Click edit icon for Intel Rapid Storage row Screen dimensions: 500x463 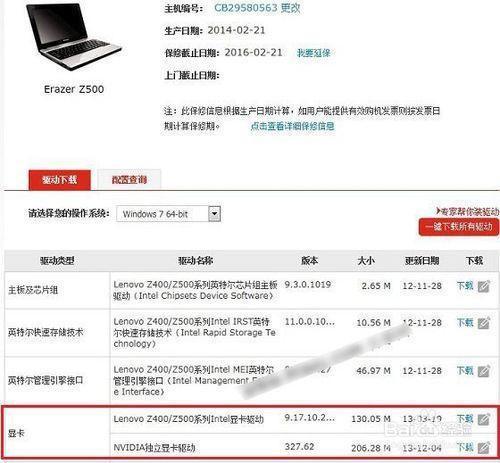[483, 323]
